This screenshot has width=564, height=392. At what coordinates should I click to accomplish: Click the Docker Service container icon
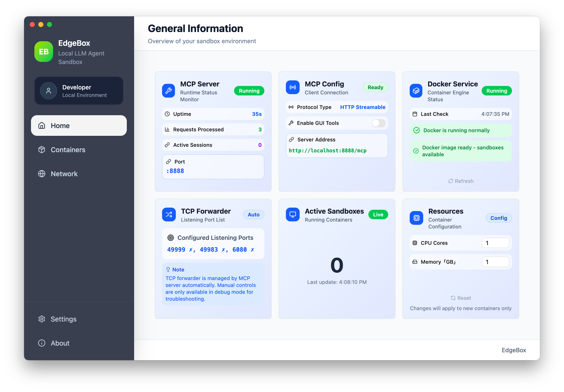[416, 91]
